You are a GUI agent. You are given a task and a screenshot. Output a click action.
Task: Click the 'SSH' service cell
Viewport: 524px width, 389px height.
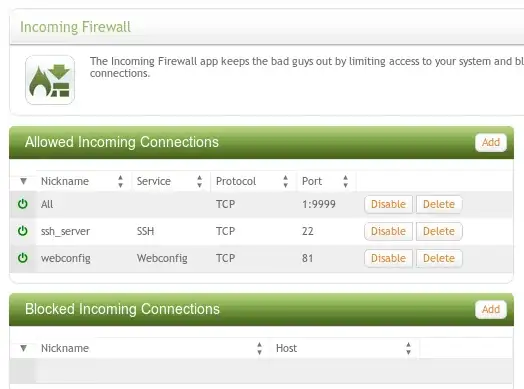145,231
